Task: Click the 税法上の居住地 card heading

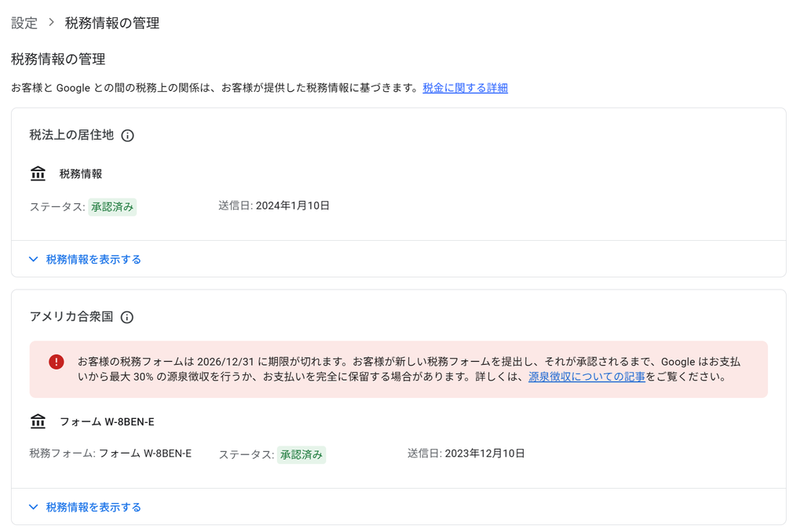Action: (x=71, y=135)
